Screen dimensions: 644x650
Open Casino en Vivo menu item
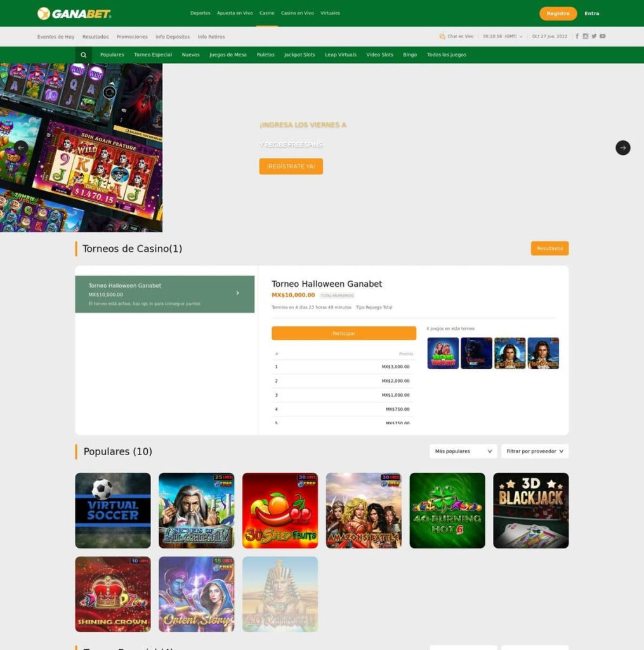[297, 13]
